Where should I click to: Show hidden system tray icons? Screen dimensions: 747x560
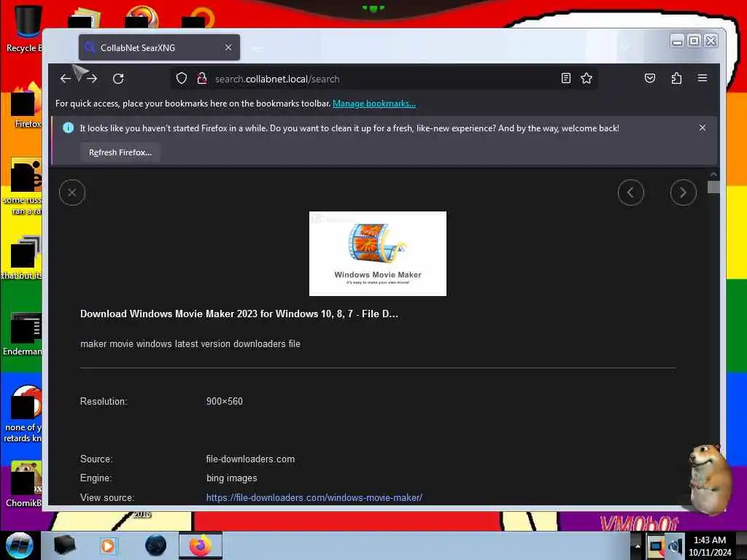point(638,545)
